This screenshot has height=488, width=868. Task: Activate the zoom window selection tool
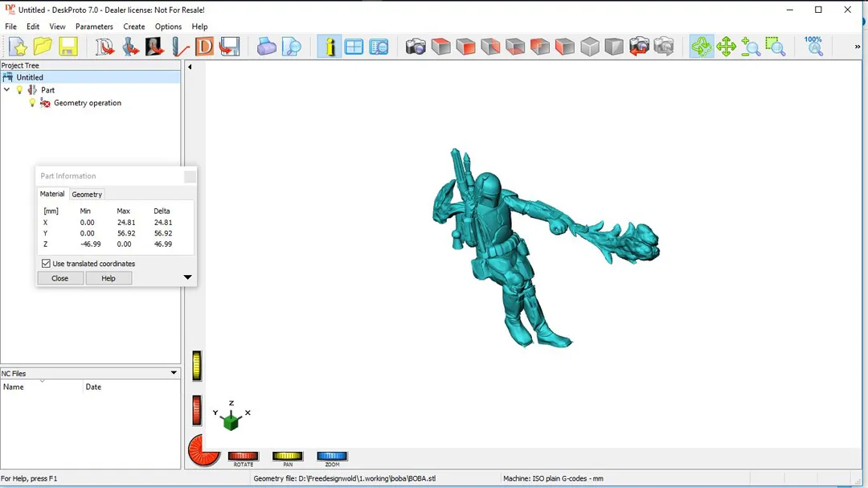click(x=776, y=47)
